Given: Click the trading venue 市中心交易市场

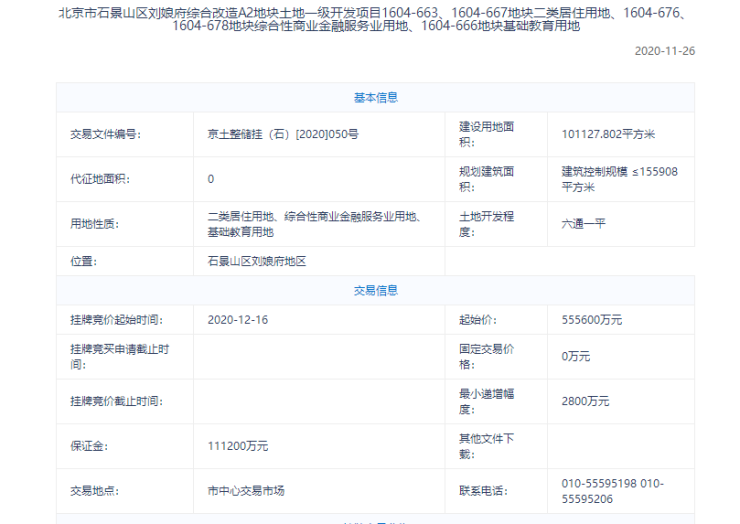Looking at the screenshot, I should click(x=246, y=491).
